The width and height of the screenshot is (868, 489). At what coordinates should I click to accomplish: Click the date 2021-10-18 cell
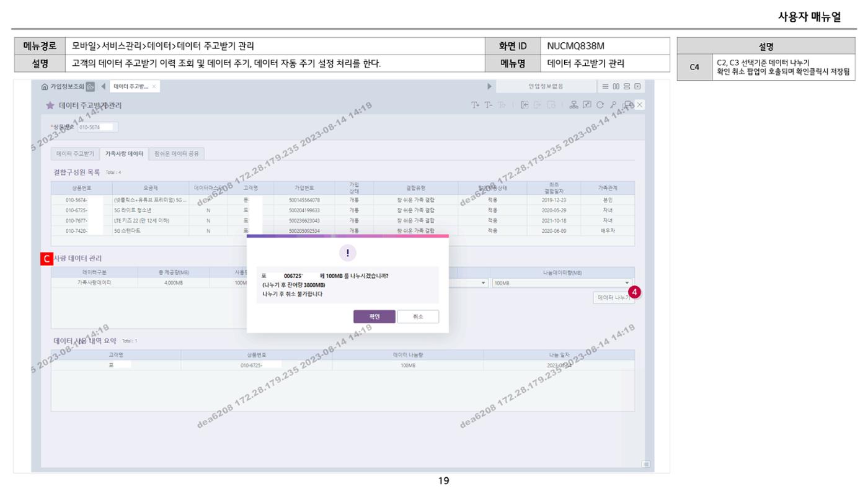(554, 220)
